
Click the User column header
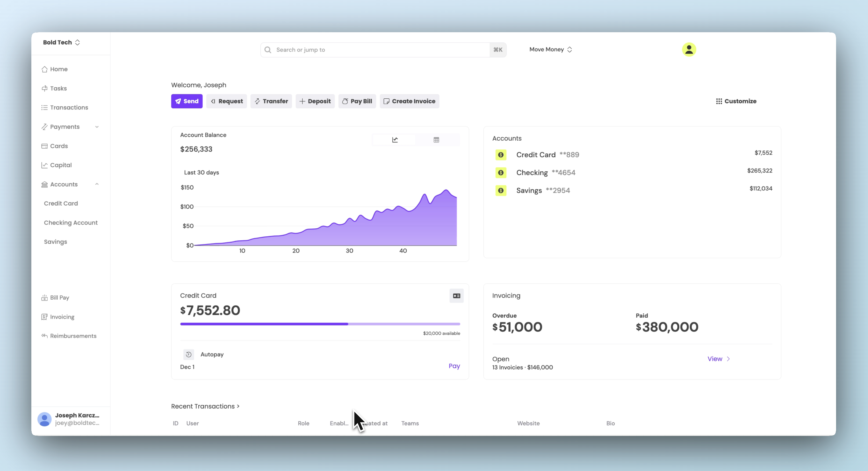tap(193, 423)
